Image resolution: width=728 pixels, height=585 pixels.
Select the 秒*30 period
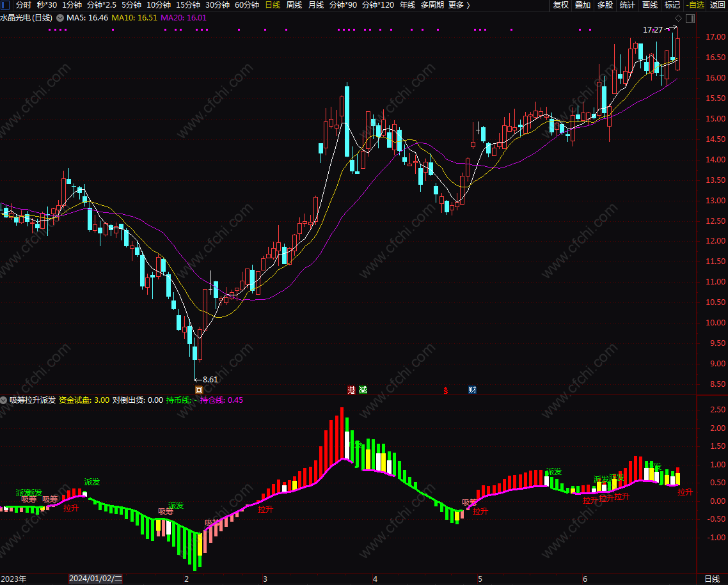(47, 5)
